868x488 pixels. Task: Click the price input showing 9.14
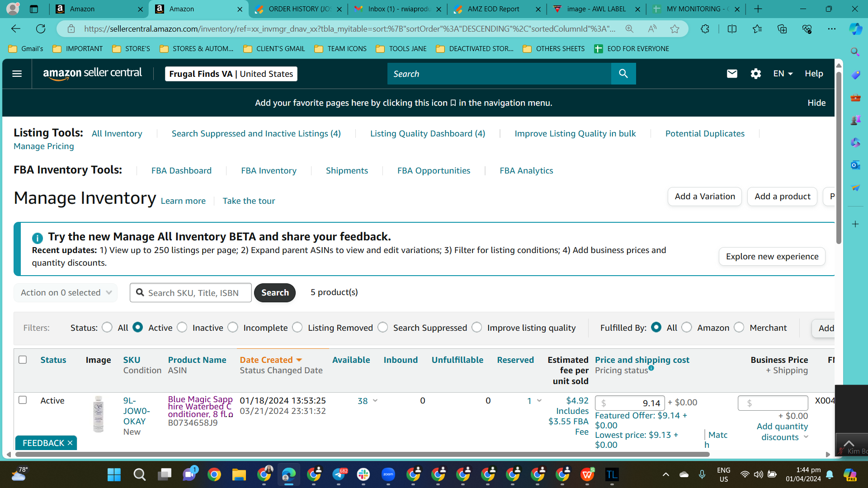coord(630,403)
